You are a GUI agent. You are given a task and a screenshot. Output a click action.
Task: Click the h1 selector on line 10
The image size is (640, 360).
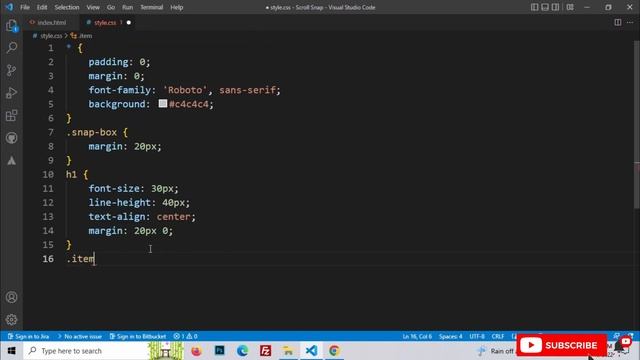(x=71, y=175)
